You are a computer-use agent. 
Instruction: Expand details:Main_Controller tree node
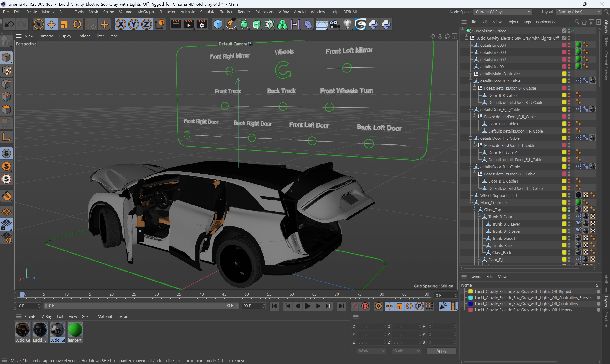tap(470, 74)
